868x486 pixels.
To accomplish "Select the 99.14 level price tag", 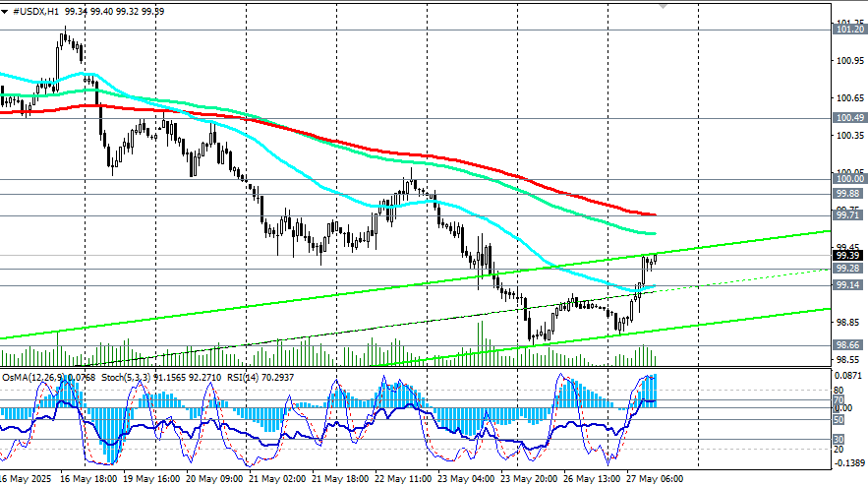I will click(847, 285).
